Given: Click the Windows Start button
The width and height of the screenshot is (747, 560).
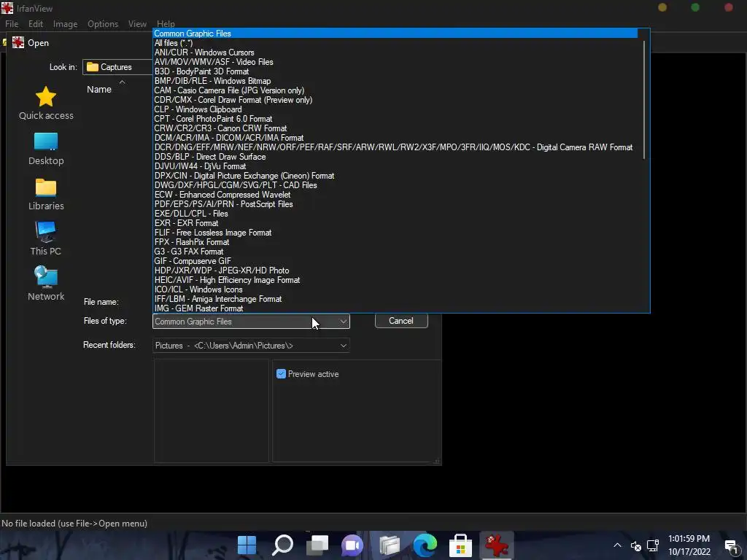Looking at the screenshot, I should (x=247, y=545).
